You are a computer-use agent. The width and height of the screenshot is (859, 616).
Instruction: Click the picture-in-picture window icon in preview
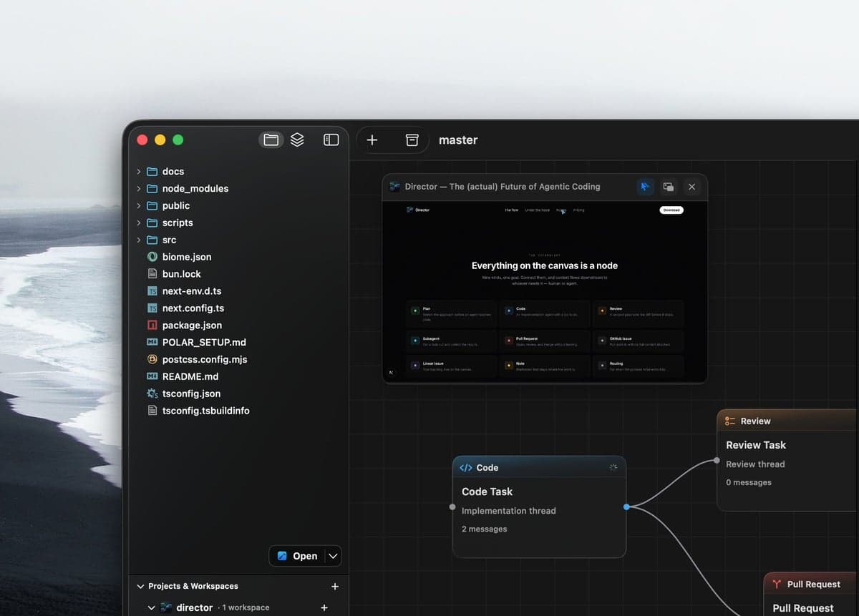click(669, 187)
